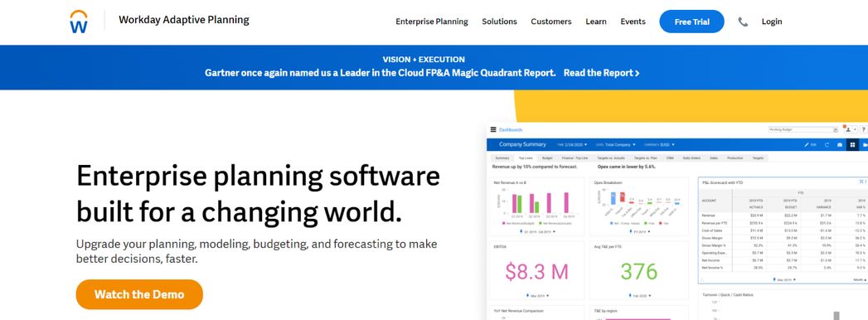Select the Targets vs. Actuals tab
This screenshot has height=320, width=868.
[x=611, y=158]
